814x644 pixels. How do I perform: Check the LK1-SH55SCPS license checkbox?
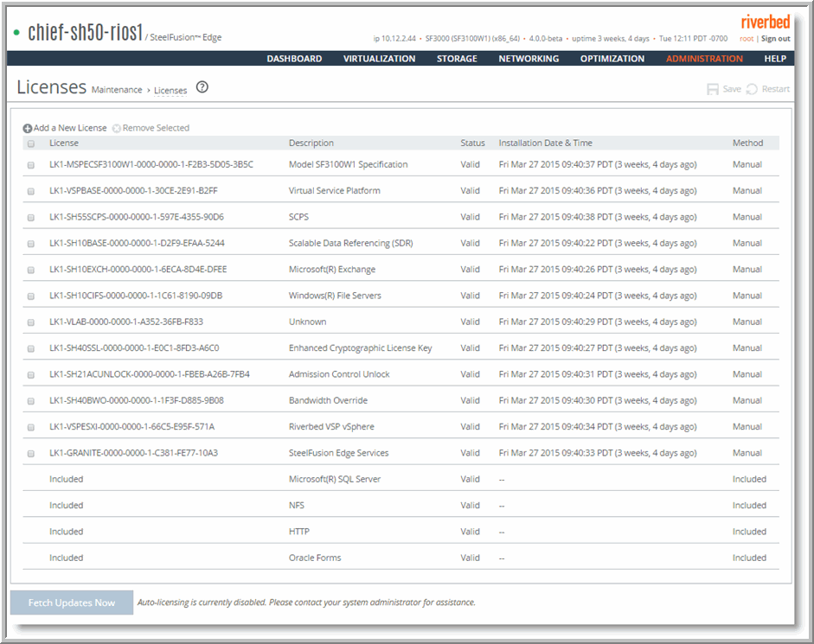(31, 218)
